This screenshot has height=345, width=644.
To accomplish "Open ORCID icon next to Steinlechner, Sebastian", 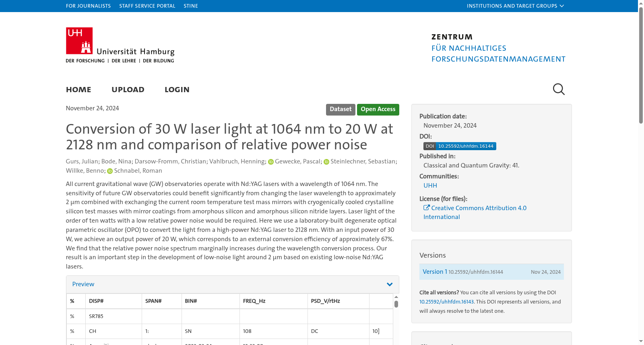I will tap(326, 162).
